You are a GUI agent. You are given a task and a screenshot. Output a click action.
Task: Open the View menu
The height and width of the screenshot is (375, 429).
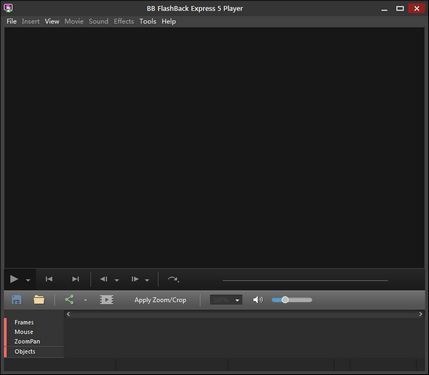tap(52, 21)
